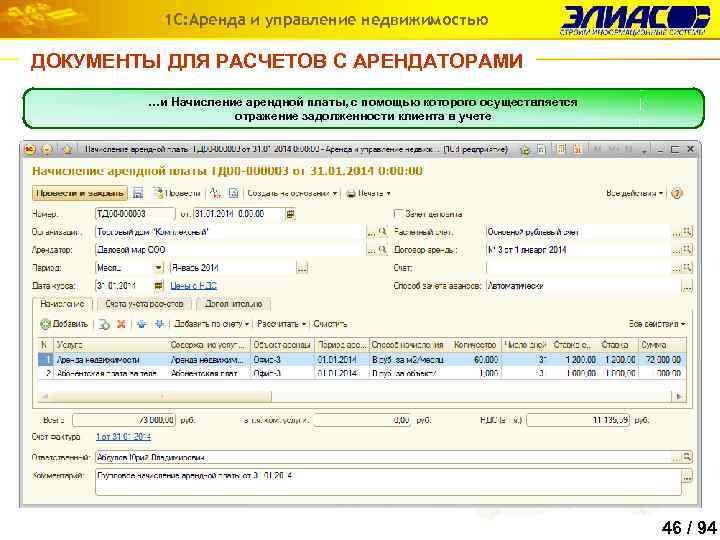The height and width of the screenshot is (540, 720).
Task: Click ellipsis selector for organization field
Action: [x=371, y=232]
